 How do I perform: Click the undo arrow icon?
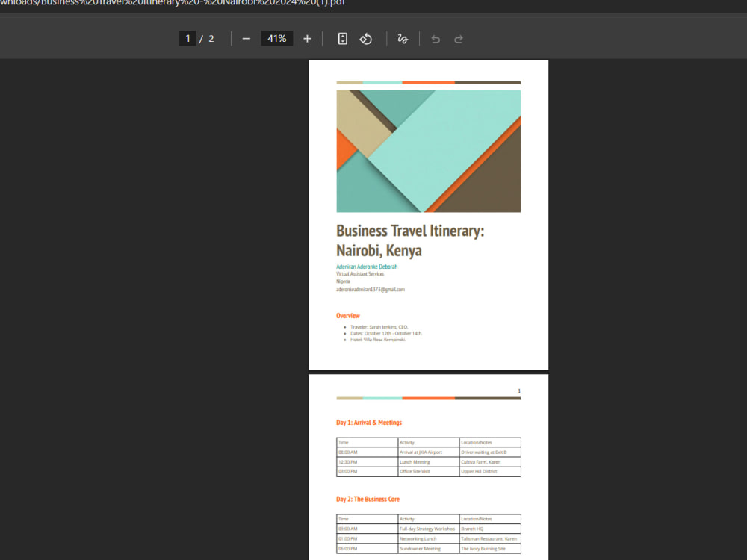436,39
